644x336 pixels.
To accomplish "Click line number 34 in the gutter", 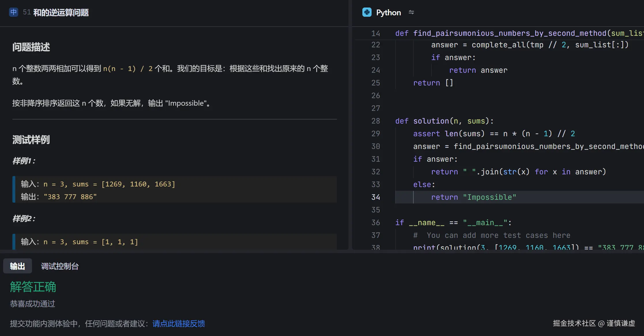I will 375,197.
